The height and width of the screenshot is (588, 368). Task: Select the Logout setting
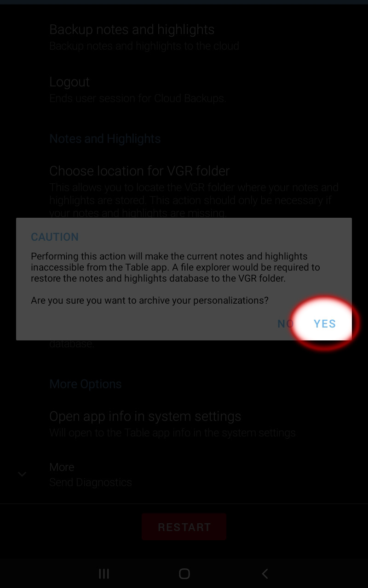tap(184, 90)
